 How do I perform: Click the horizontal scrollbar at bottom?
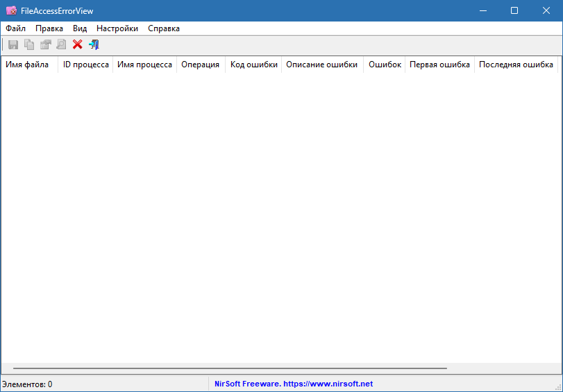point(229,368)
